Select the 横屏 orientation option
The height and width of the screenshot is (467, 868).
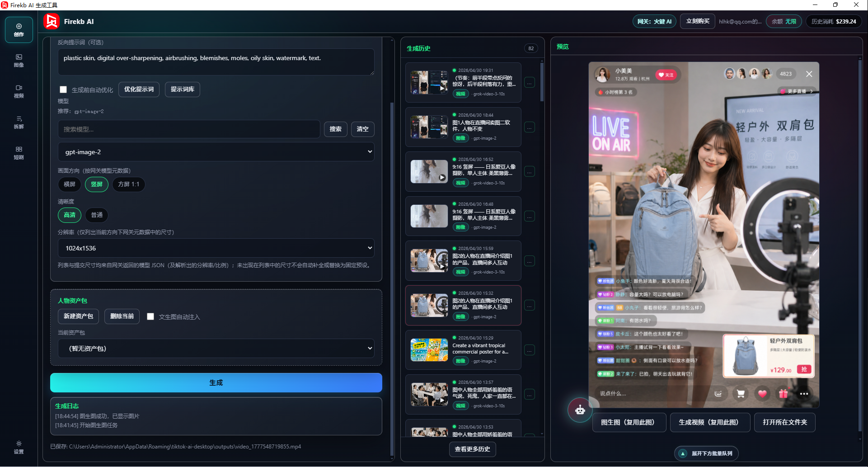70,184
